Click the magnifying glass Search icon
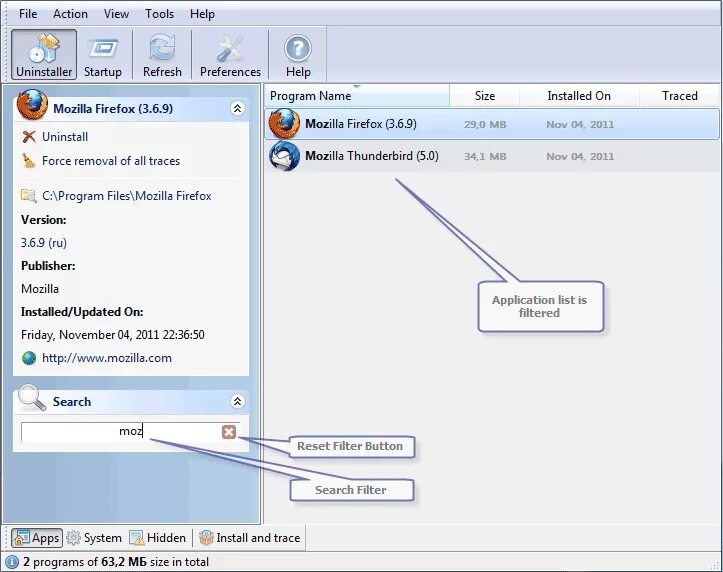 point(32,398)
